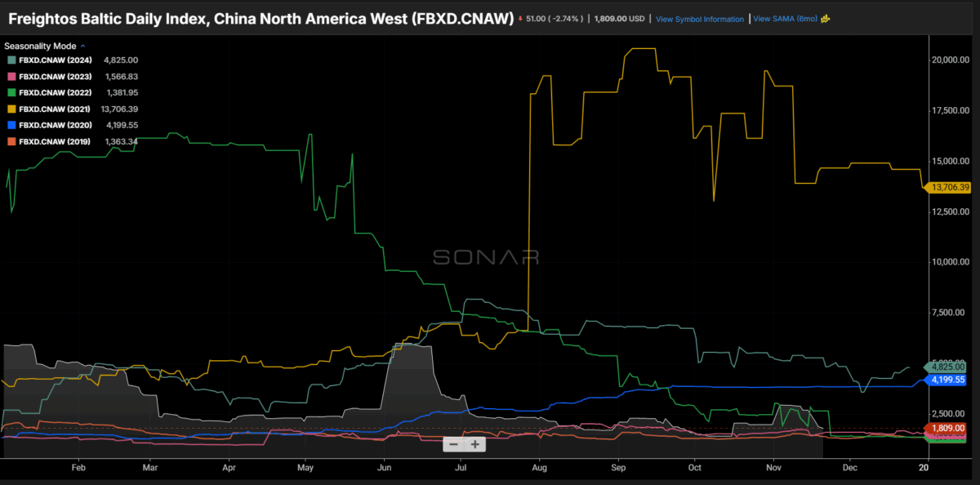Click the Jun label on time axis
Viewport: 980px width, 485px height.
click(385, 469)
